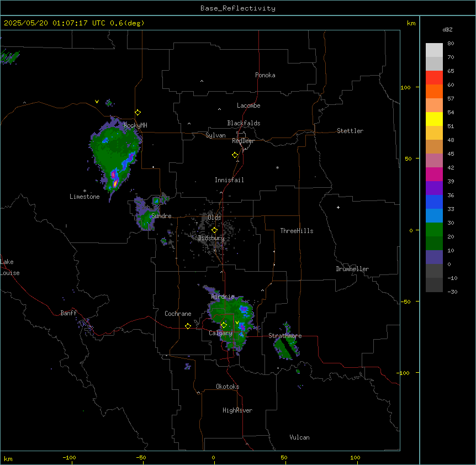Click the Didsbury label
Screen dimensions: 476x465
[x=211, y=238]
